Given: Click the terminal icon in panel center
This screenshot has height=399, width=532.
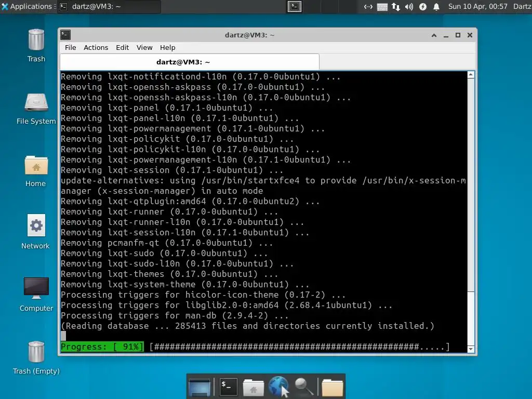Looking at the screenshot, I should 295,6.
